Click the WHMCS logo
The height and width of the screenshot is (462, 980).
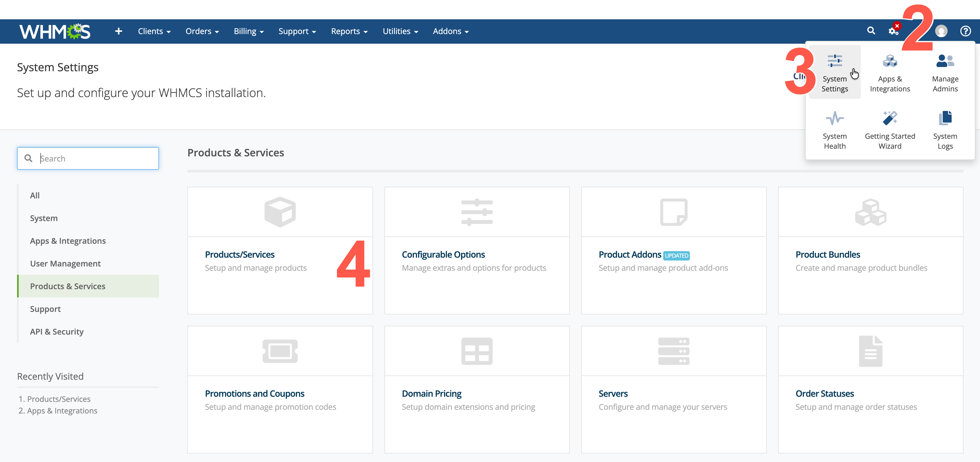point(55,31)
